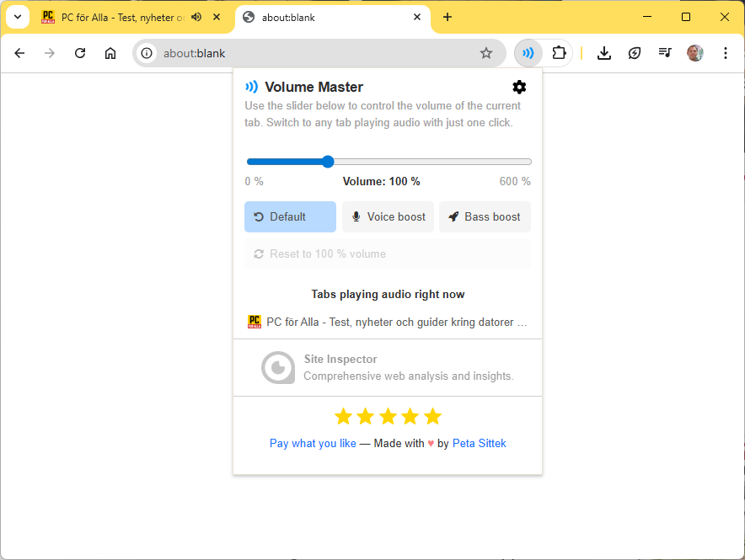This screenshot has width=745, height=560.
Task: Click the fifth star to rate the extension
Action: [x=432, y=415]
